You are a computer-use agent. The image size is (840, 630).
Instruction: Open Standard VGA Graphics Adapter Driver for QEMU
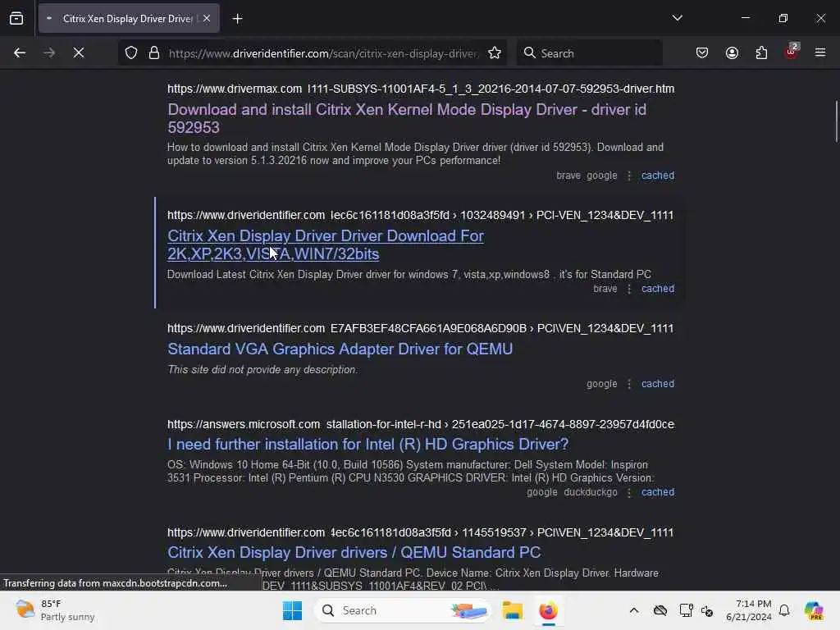[x=340, y=349]
